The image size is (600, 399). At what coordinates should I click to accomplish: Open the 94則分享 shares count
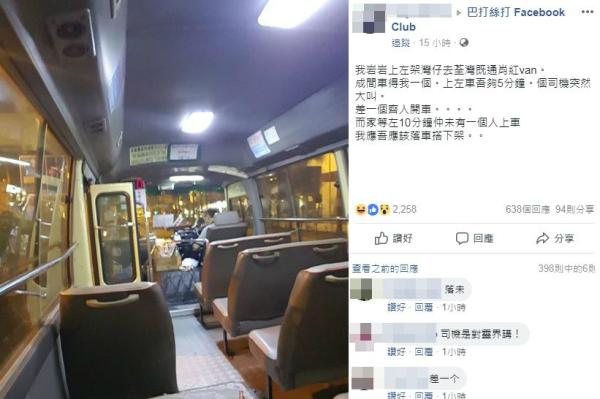pyautogui.click(x=575, y=209)
